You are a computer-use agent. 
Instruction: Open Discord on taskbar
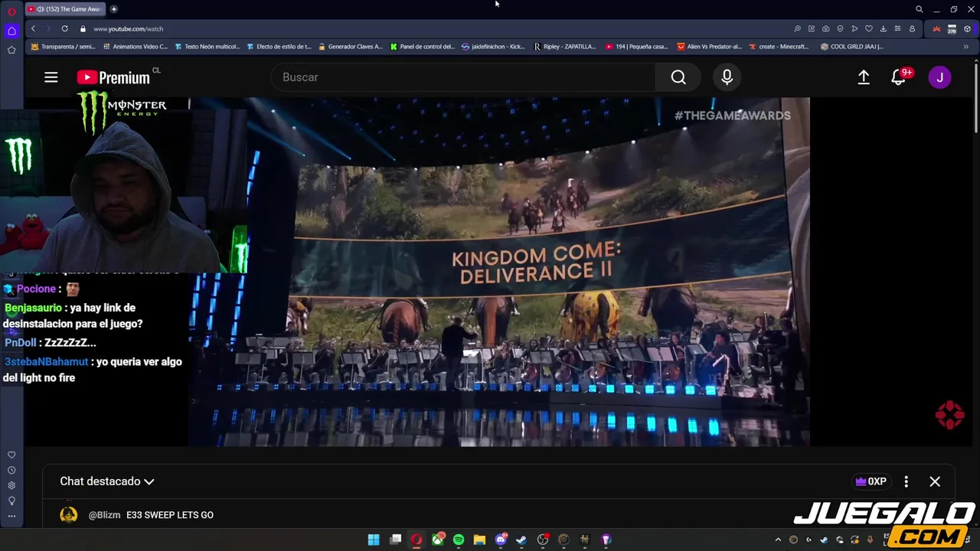501,540
